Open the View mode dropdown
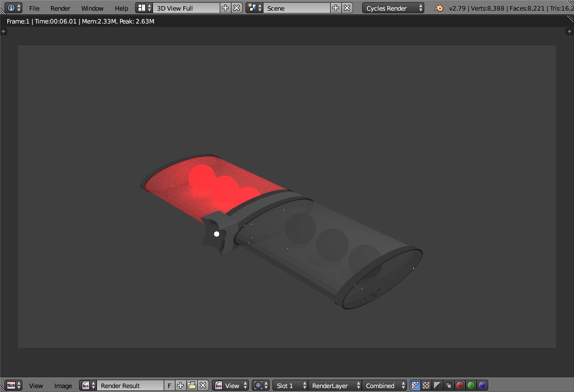The width and height of the screenshot is (574, 392). [x=230, y=385]
